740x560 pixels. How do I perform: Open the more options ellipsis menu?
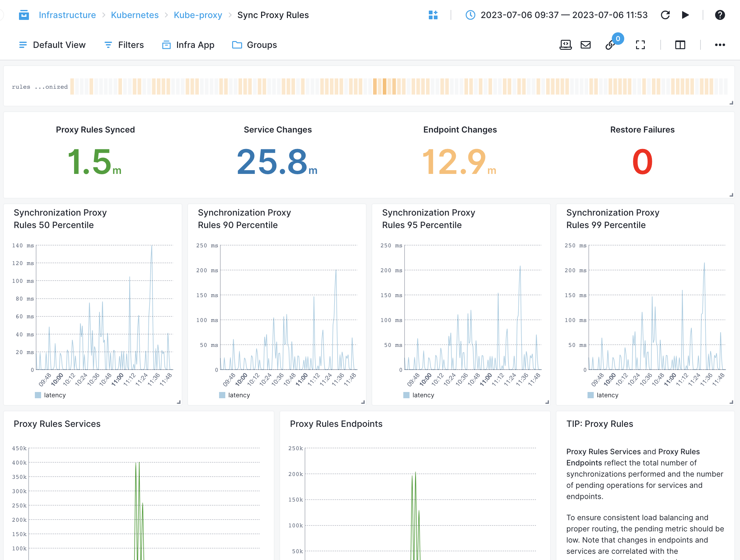click(x=719, y=45)
